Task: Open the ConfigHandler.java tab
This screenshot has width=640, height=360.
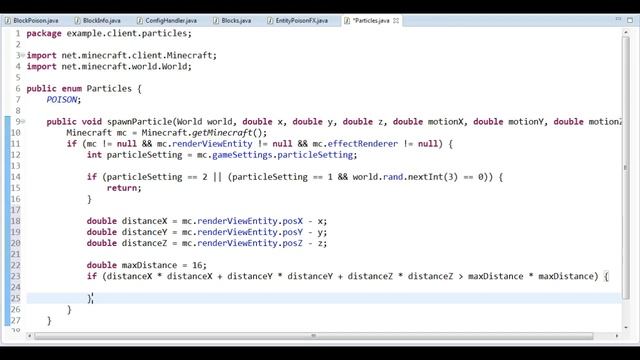Action: pyautogui.click(x=167, y=20)
